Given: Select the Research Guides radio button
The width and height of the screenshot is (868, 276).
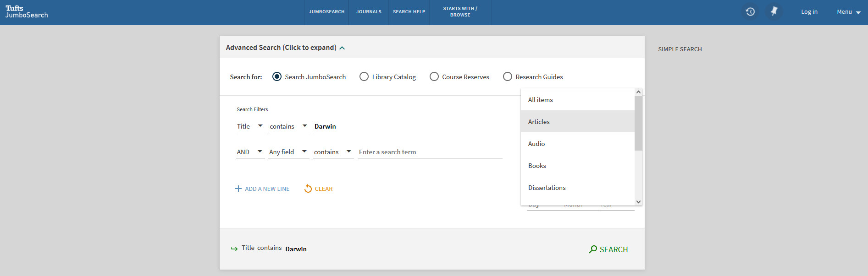Looking at the screenshot, I should [508, 77].
